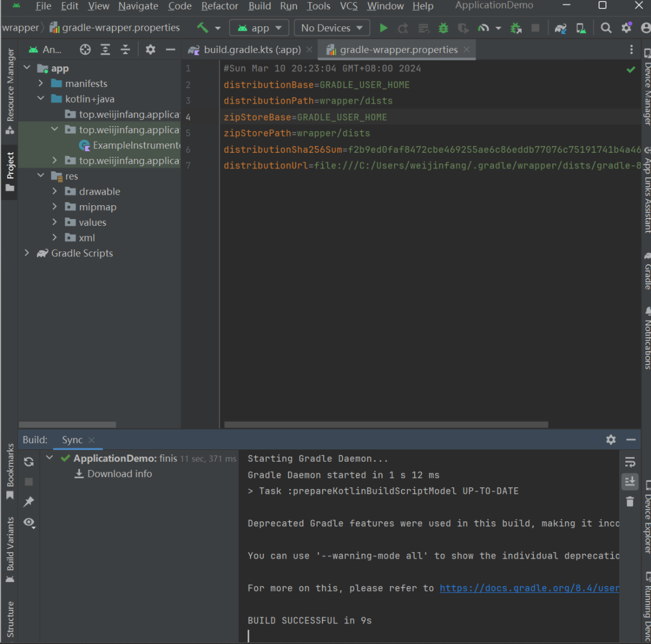Click the Make Project hammer icon

click(x=203, y=28)
